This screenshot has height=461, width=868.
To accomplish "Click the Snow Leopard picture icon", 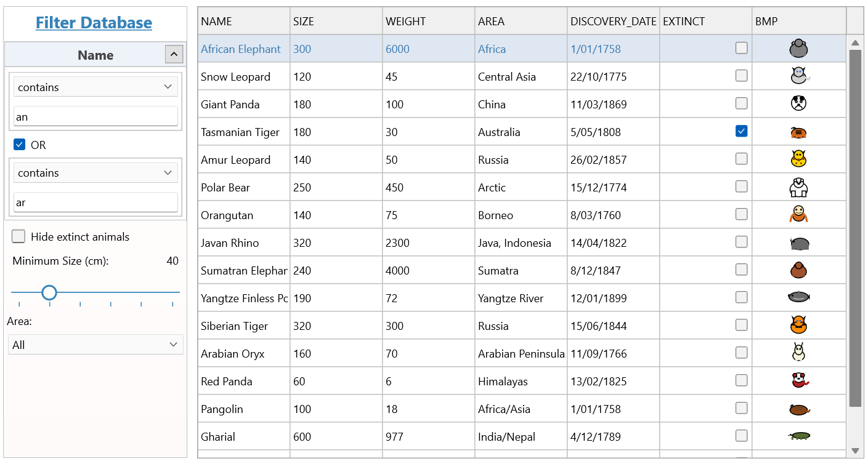I will (798, 76).
